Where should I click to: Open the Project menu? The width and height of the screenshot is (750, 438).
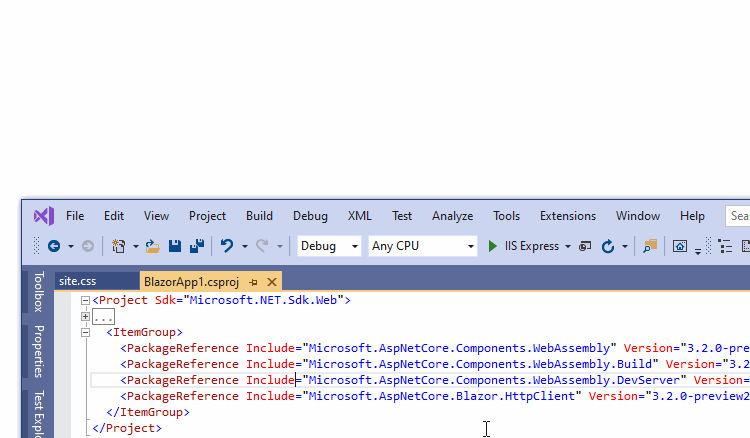pos(207,216)
